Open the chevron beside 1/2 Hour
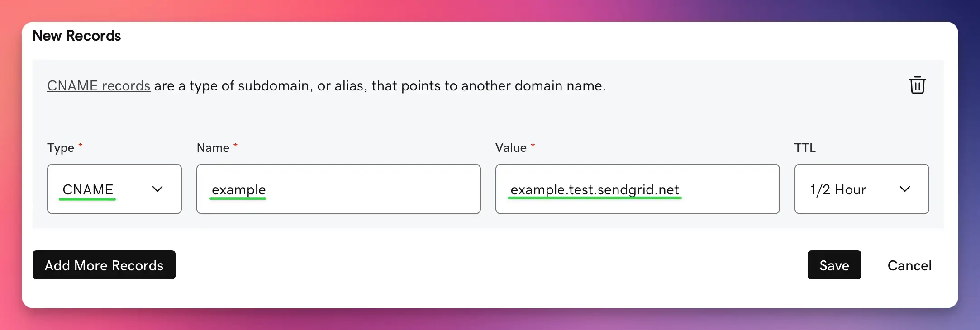Image resolution: width=980 pixels, height=330 pixels. click(x=905, y=189)
